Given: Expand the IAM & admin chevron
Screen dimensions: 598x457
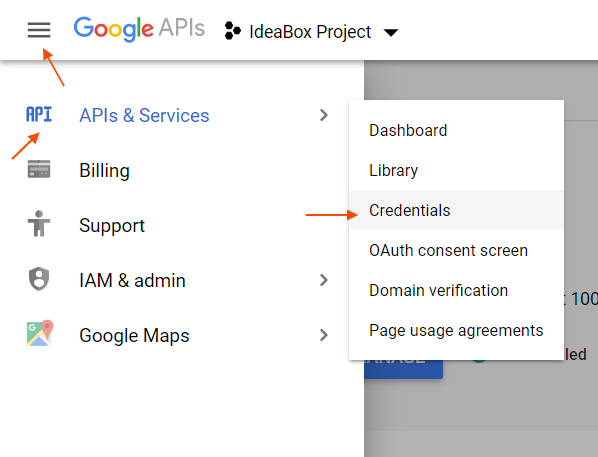Looking at the screenshot, I should click(323, 280).
